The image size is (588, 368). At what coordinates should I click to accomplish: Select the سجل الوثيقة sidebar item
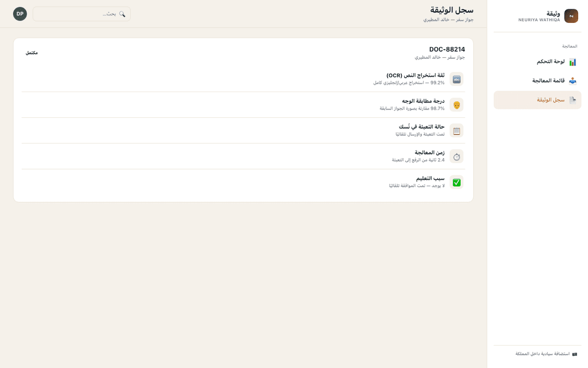[x=537, y=100]
